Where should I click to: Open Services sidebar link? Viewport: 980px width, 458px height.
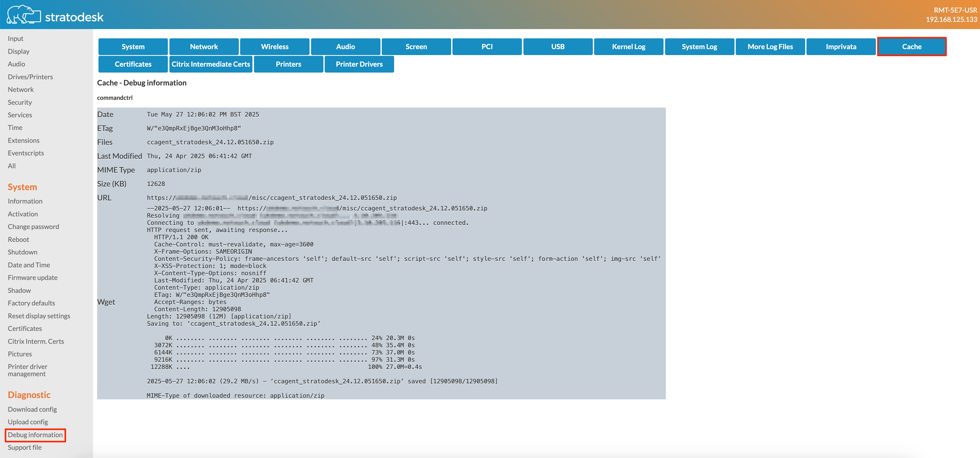pyautogui.click(x=20, y=115)
